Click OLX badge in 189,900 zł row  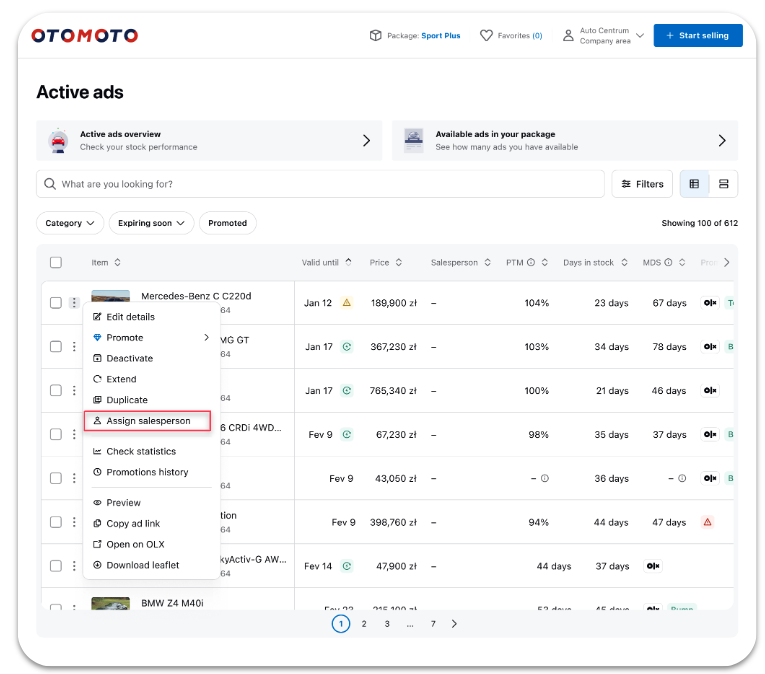(710, 303)
